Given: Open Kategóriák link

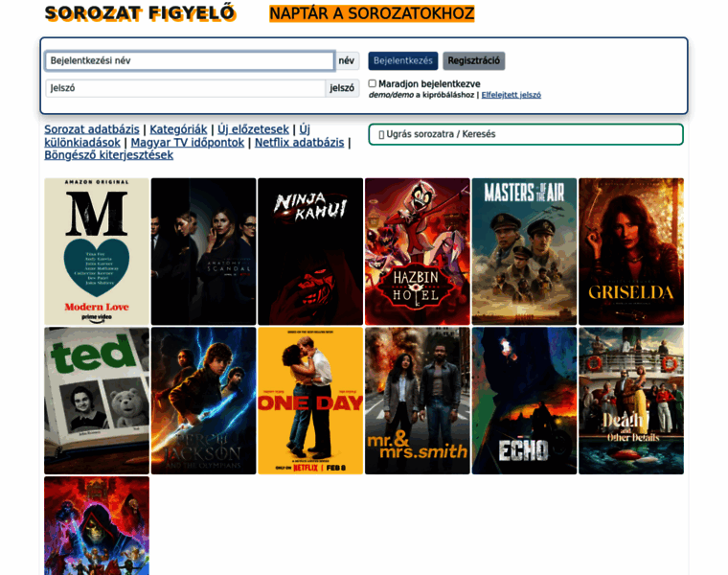Looking at the screenshot, I should coord(178,129).
